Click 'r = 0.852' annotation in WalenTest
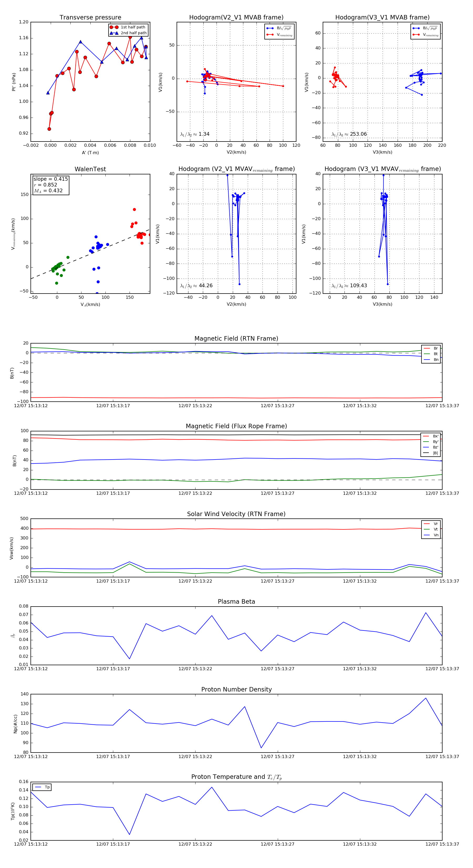 (x=45, y=185)
